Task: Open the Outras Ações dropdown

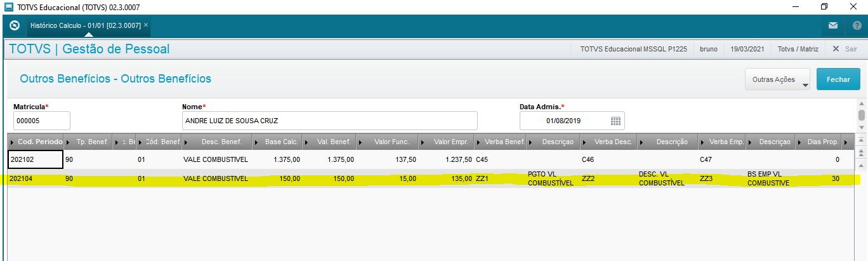Action: tap(778, 79)
